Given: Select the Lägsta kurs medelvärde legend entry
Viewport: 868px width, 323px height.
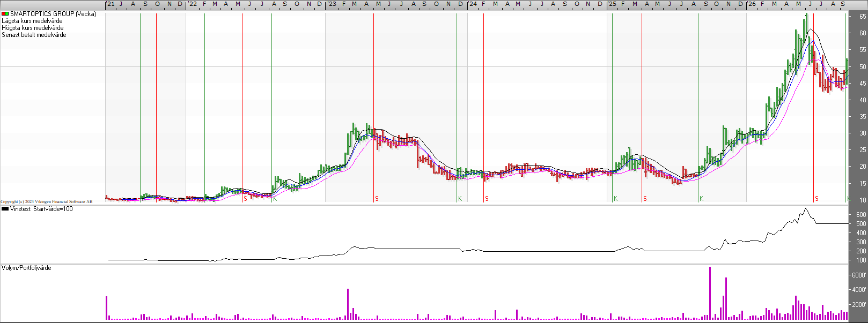Looking at the screenshot, I should (32, 21).
